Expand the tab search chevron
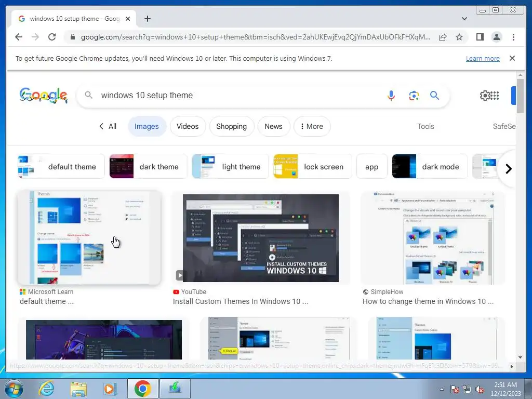Image resolution: width=532 pixels, height=399 pixels. point(464,19)
